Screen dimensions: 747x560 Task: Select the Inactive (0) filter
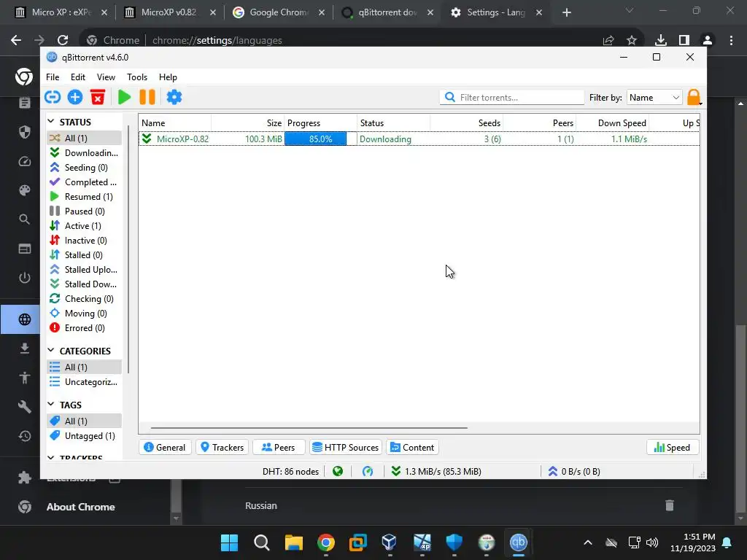[85, 241]
